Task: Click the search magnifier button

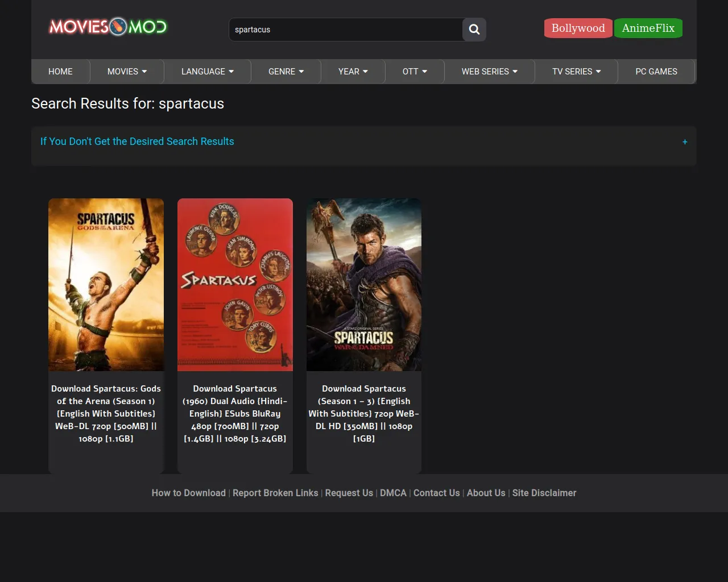Action: pos(474,30)
